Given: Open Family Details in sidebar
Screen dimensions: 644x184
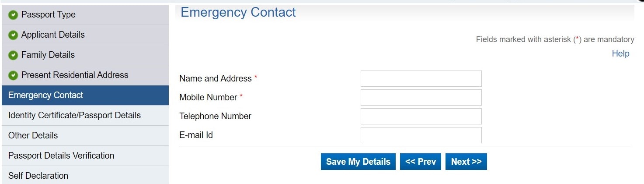Looking at the screenshot, I should (x=48, y=55).
